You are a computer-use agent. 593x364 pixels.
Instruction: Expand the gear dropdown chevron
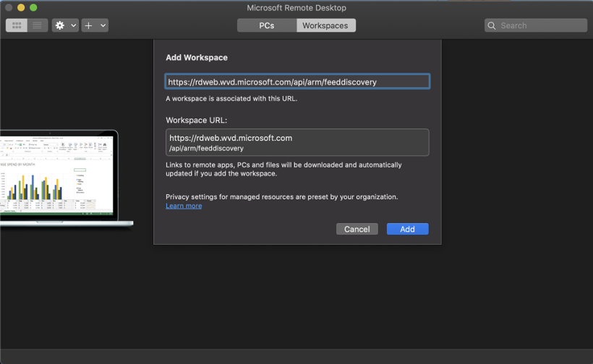click(73, 25)
